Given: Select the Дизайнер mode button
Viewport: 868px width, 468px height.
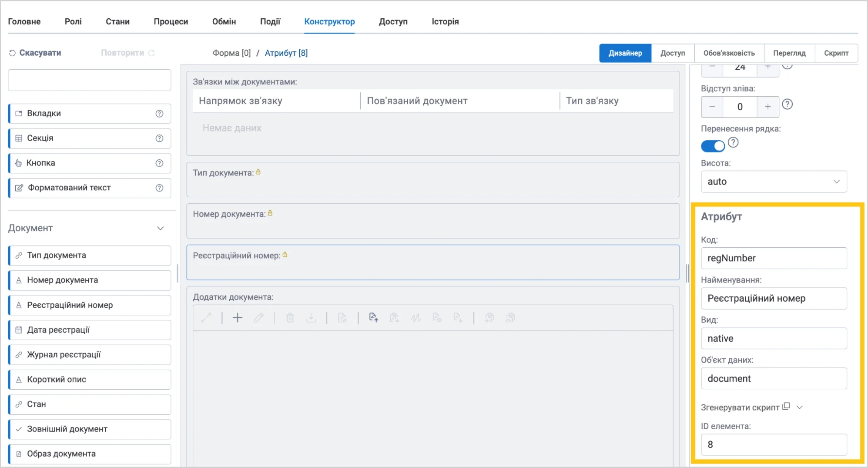Looking at the screenshot, I should 625,53.
